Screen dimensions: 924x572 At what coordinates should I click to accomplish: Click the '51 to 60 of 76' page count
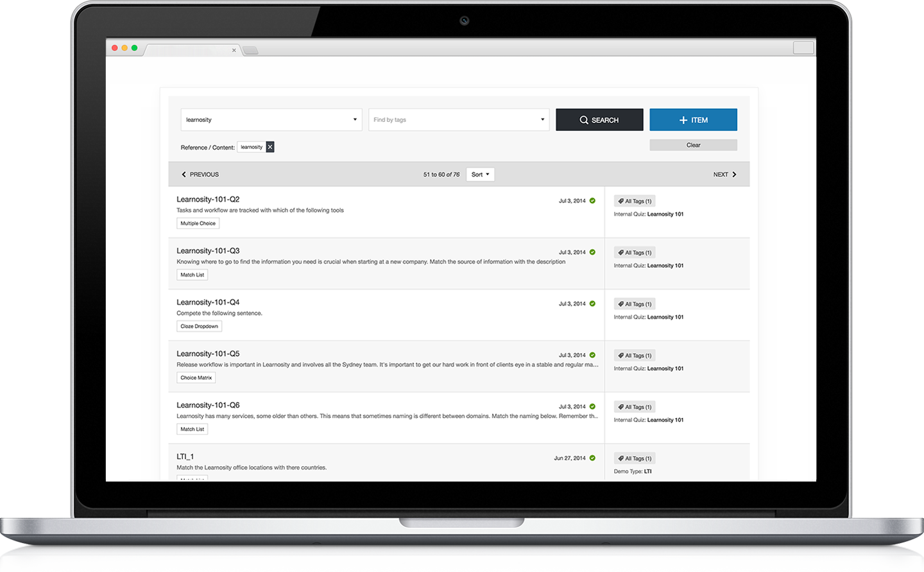[x=441, y=175]
